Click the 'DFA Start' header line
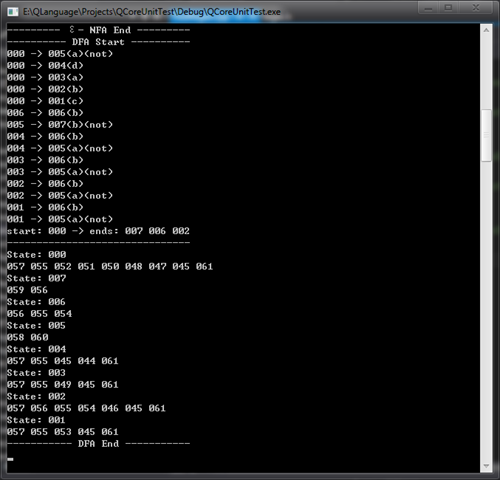The height and width of the screenshot is (480, 500). pyautogui.click(x=98, y=42)
